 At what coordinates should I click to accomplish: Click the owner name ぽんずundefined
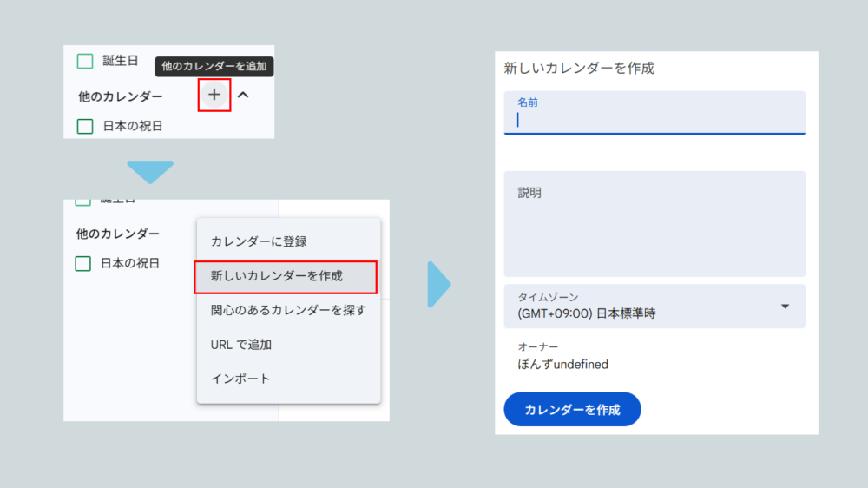point(562,365)
